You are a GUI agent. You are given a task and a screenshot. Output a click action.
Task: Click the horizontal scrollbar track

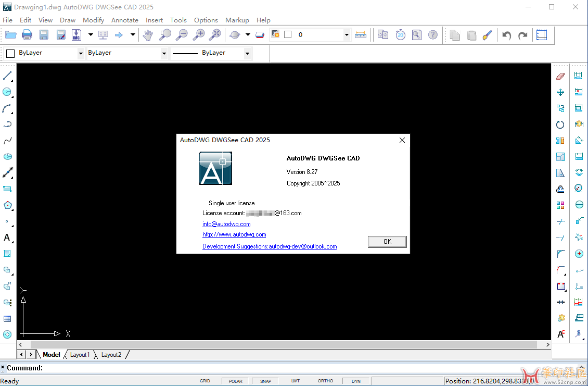coord(284,344)
